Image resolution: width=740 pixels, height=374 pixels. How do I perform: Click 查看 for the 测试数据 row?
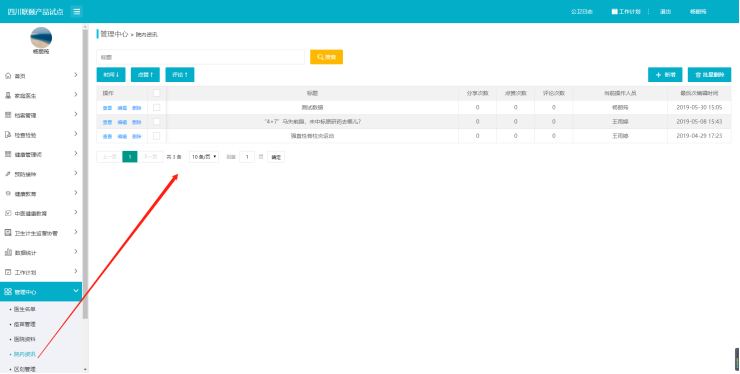(108, 108)
